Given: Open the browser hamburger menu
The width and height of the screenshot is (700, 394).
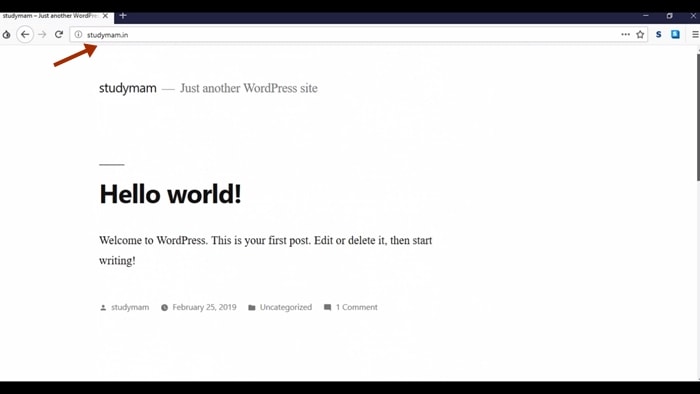Looking at the screenshot, I should pos(695,34).
